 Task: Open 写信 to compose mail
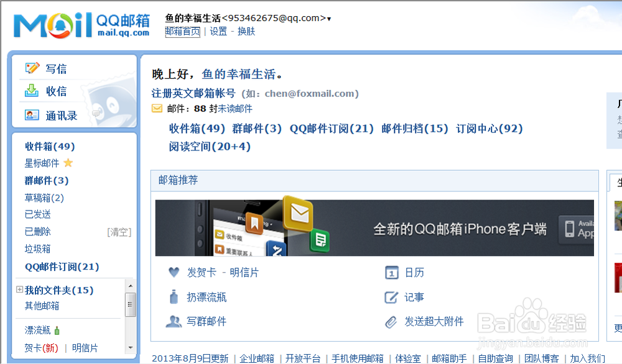pos(56,69)
